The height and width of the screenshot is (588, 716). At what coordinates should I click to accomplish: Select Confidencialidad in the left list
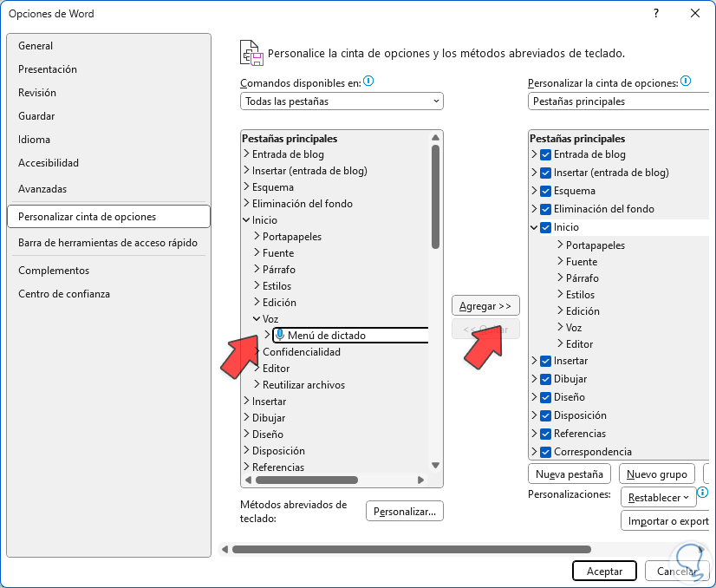pos(302,352)
